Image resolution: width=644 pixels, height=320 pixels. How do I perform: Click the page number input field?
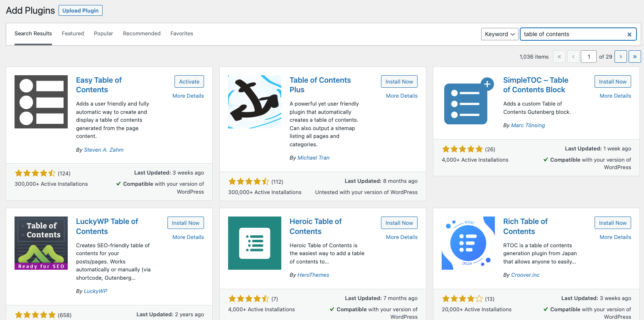[x=589, y=57]
